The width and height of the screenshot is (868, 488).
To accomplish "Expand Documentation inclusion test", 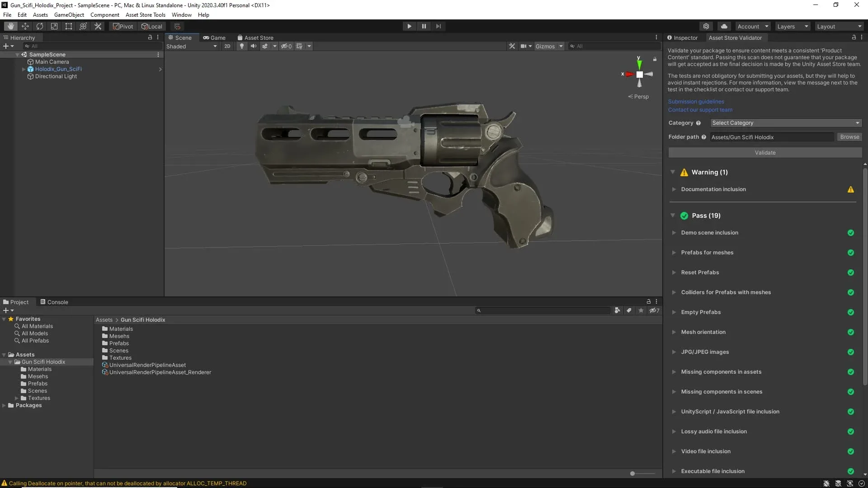I will (674, 189).
